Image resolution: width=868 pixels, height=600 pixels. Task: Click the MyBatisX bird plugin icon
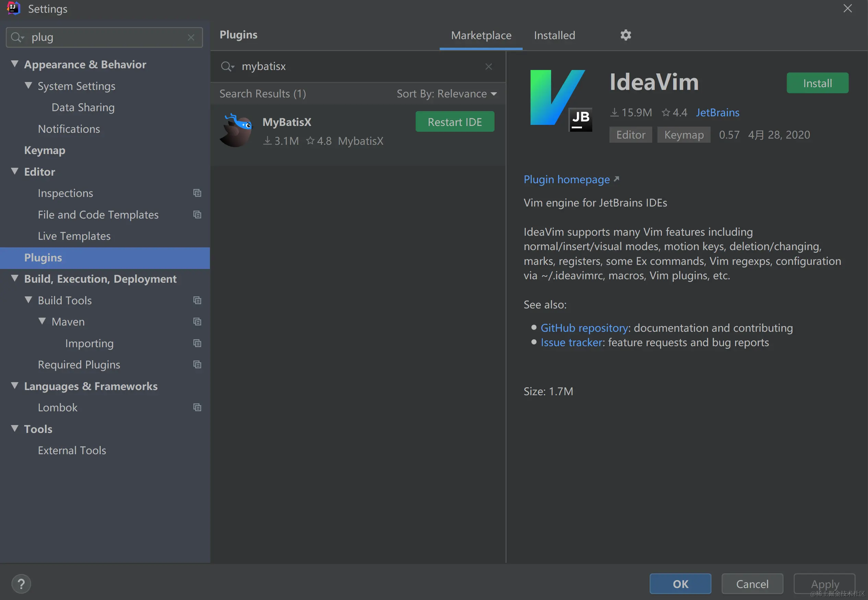click(x=237, y=130)
